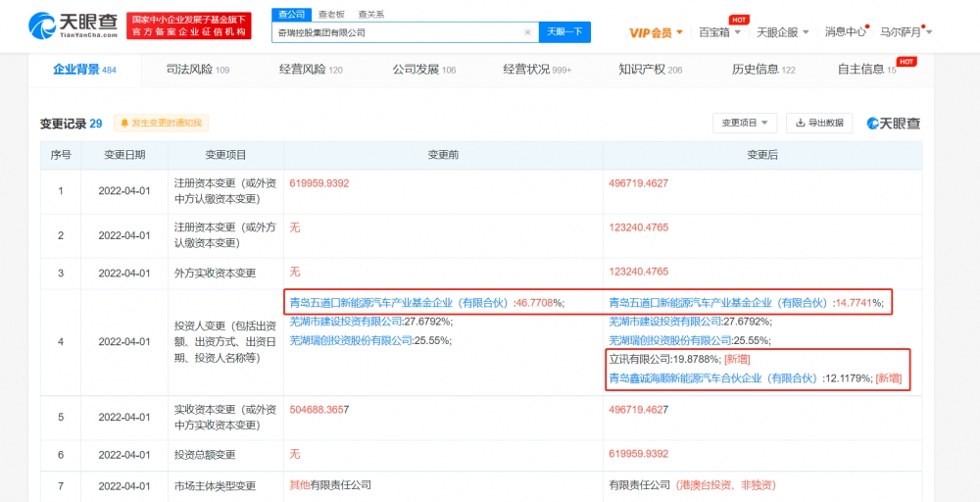Open 消息中心 message center

[x=845, y=32]
